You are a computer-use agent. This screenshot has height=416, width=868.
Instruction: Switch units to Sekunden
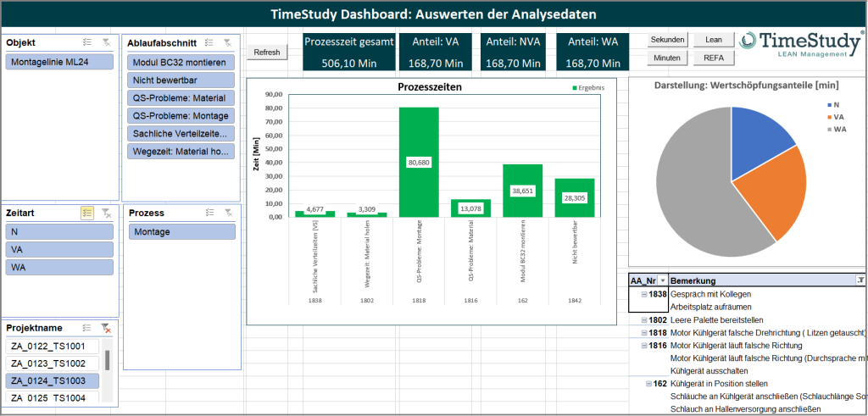click(668, 40)
